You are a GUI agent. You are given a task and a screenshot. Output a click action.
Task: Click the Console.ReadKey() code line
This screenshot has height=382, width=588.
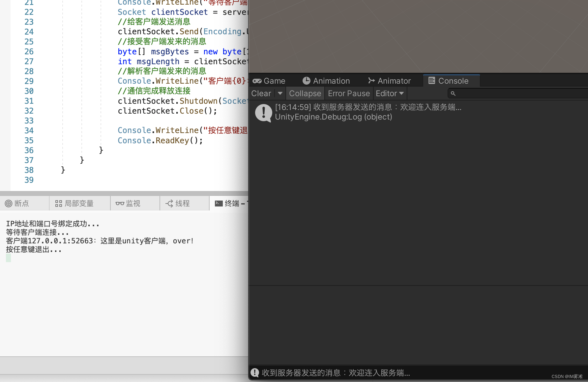160,141
